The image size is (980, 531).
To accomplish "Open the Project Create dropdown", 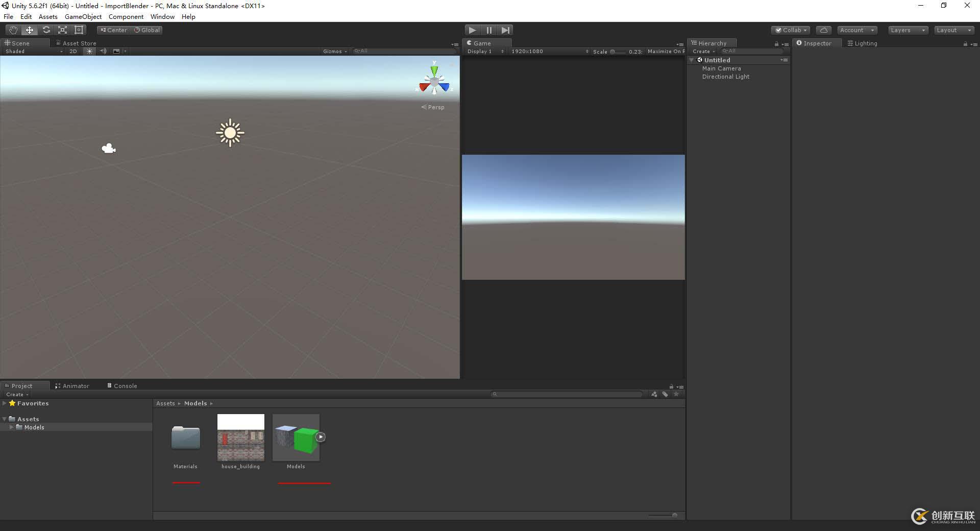I will (x=17, y=394).
